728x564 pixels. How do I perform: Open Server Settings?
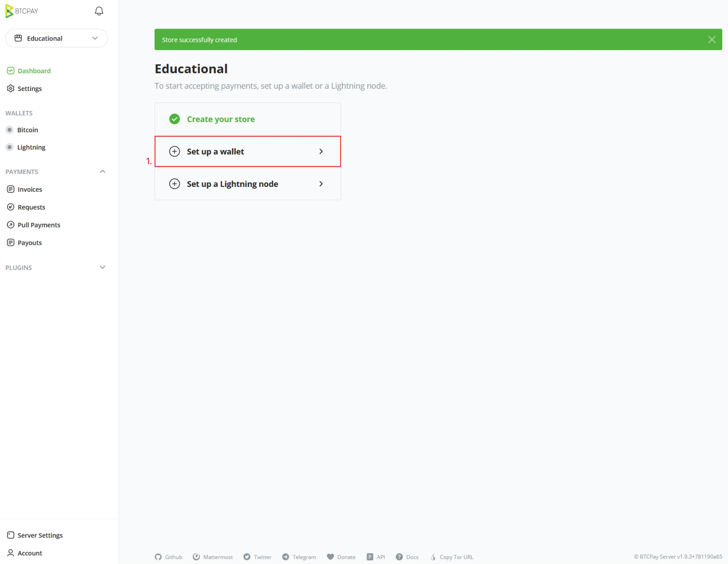tap(40, 535)
